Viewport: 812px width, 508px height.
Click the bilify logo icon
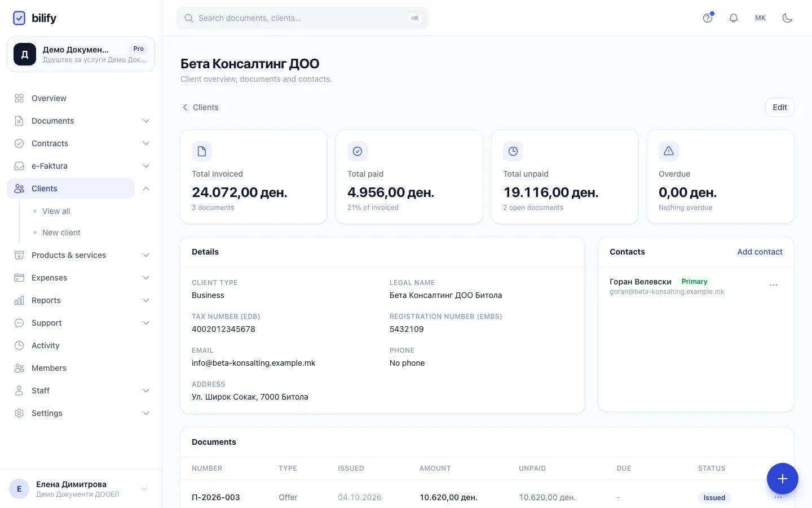click(x=19, y=18)
